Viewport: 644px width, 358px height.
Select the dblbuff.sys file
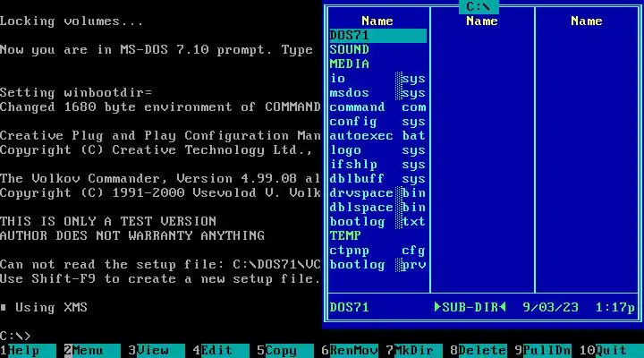pyautogui.click(x=377, y=179)
